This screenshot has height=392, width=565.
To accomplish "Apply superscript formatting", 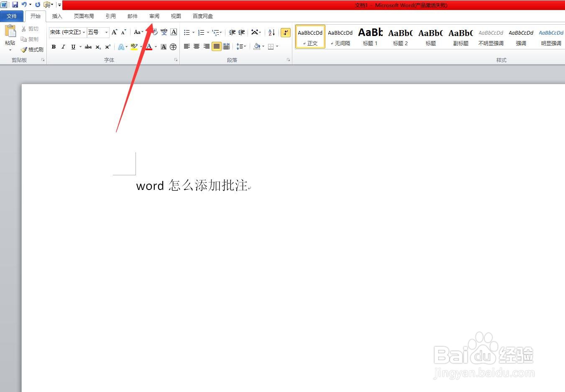I will (x=107, y=47).
